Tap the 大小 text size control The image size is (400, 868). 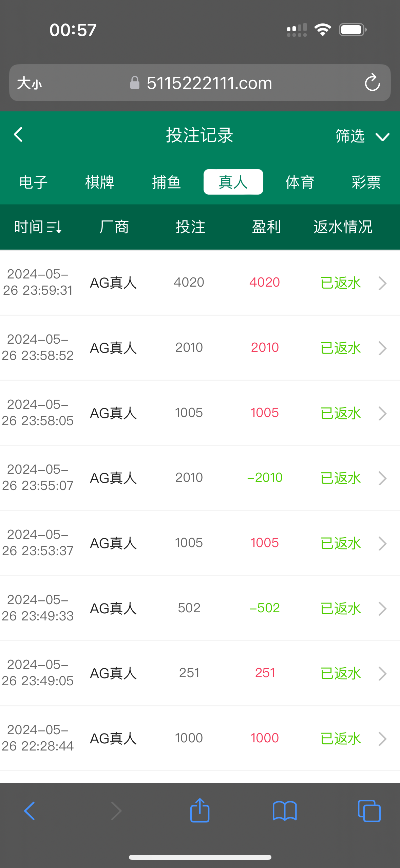point(30,83)
